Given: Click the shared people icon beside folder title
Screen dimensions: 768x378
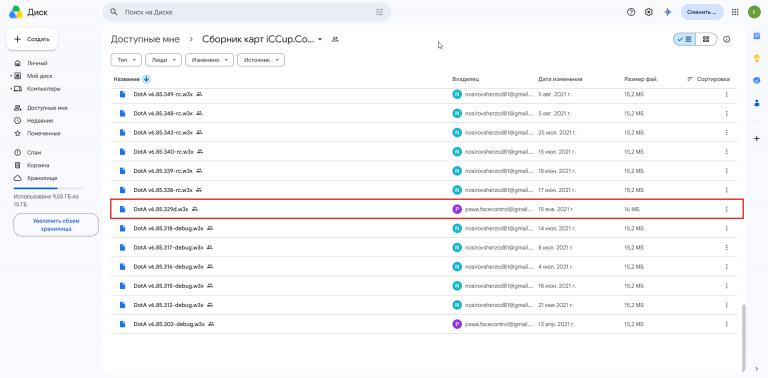Looking at the screenshot, I should (335, 39).
